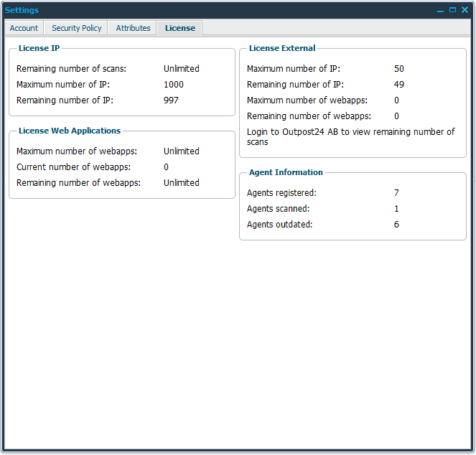The width and height of the screenshot is (476, 455).
Task: Click the Agents outdated label
Action: pos(279,225)
